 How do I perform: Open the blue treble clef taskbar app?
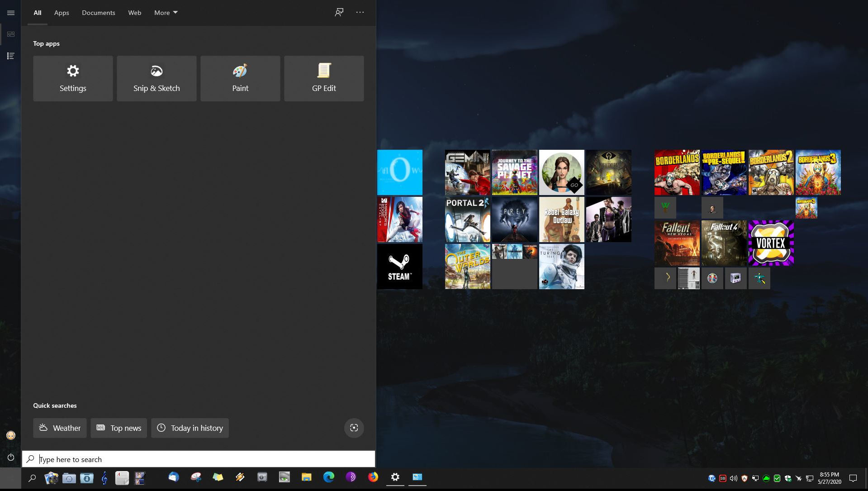(x=104, y=478)
